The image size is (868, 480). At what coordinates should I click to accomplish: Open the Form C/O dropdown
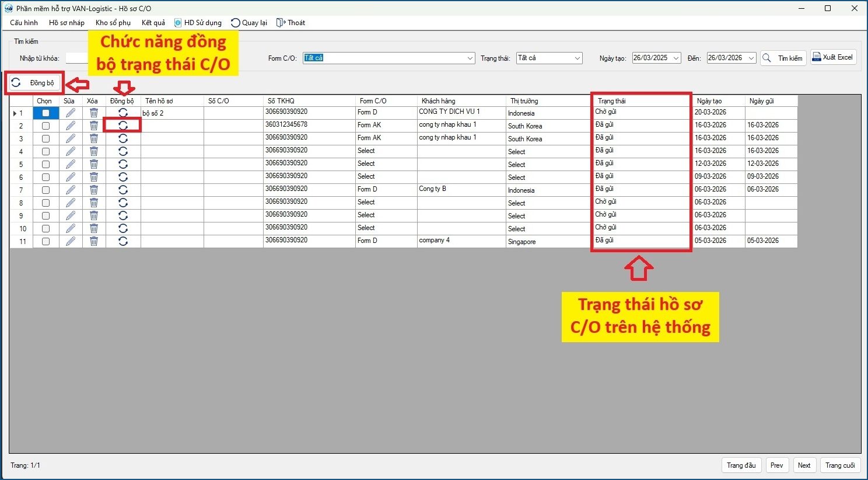tap(470, 58)
